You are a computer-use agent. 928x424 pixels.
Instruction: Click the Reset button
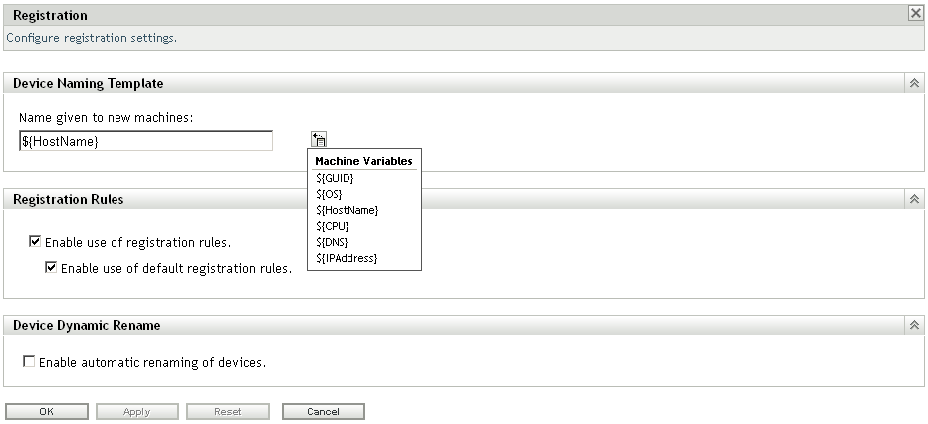tap(227, 412)
